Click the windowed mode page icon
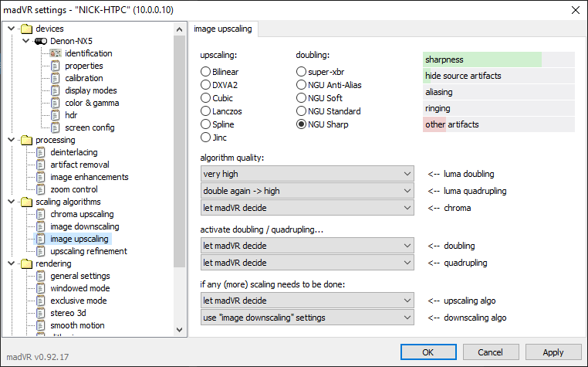The image size is (588, 367). click(x=41, y=288)
